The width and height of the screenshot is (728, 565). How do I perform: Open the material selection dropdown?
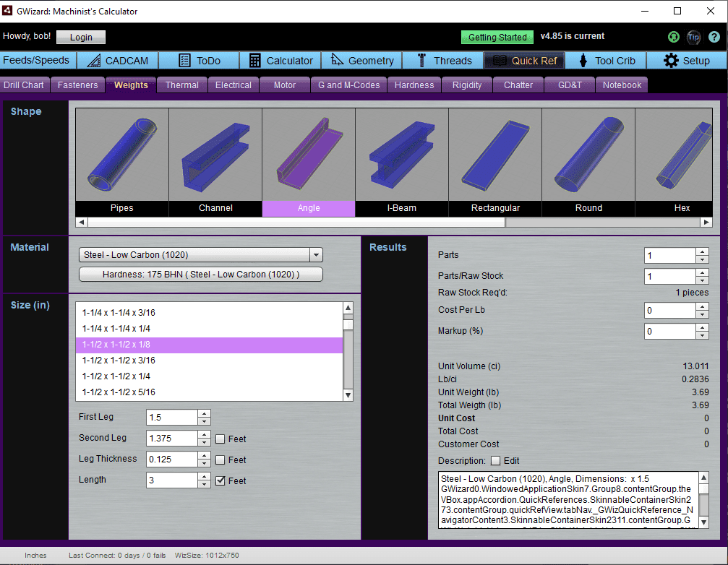316,255
